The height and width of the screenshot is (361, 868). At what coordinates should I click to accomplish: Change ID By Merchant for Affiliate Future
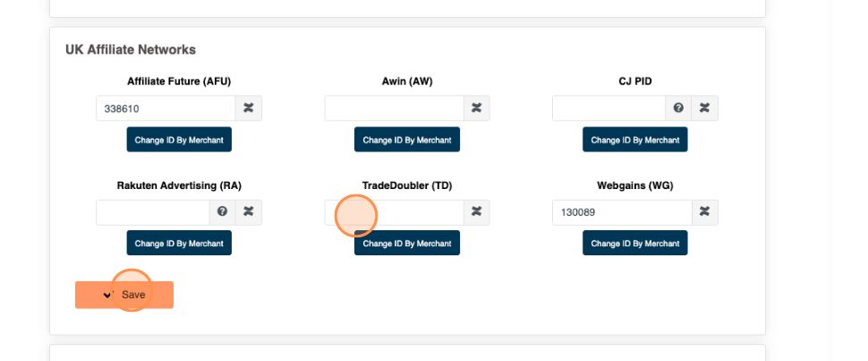(x=179, y=140)
